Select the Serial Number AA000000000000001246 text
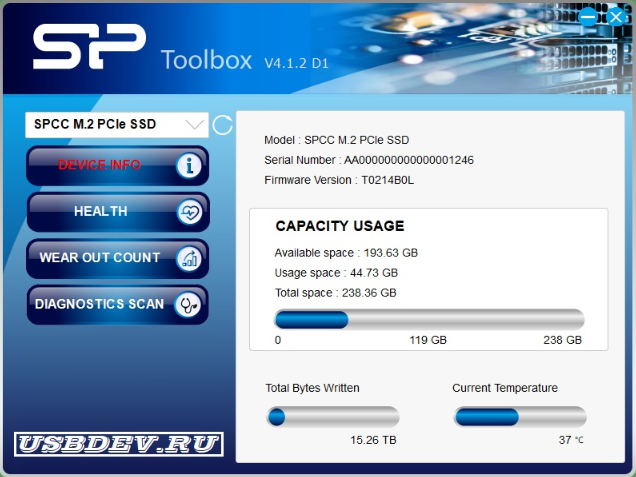Image resolution: width=636 pixels, height=477 pixels. click(369, 160)
